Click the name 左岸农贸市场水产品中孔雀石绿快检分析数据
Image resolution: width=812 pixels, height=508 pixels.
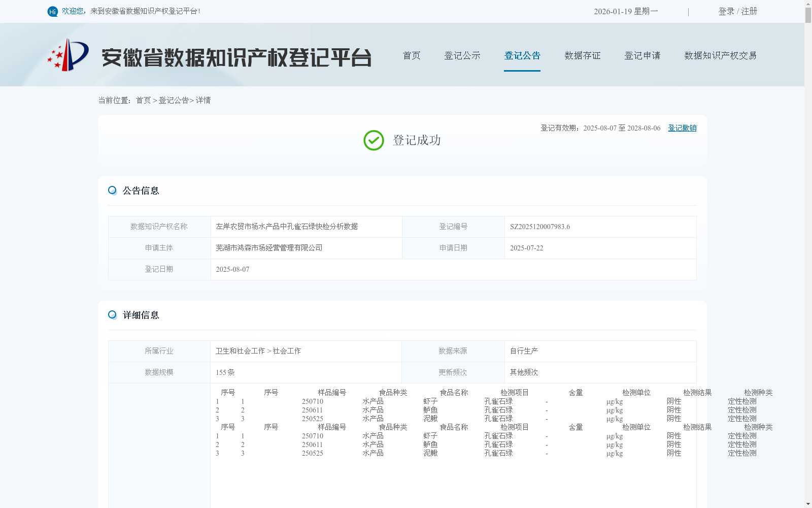(x=287, y=227)
